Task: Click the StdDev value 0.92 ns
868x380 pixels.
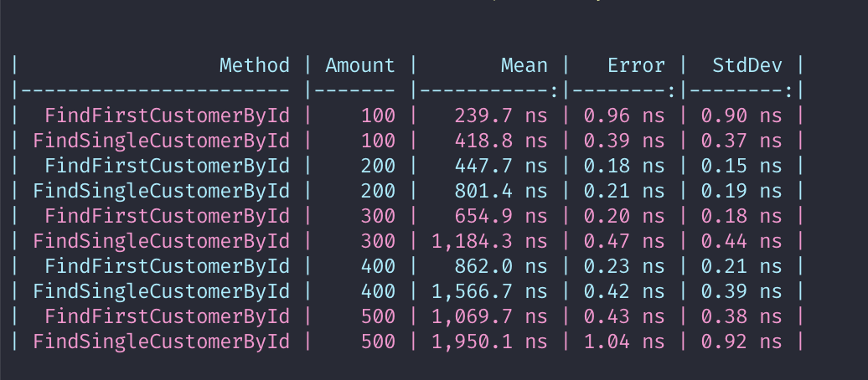Action: (741, 341)
